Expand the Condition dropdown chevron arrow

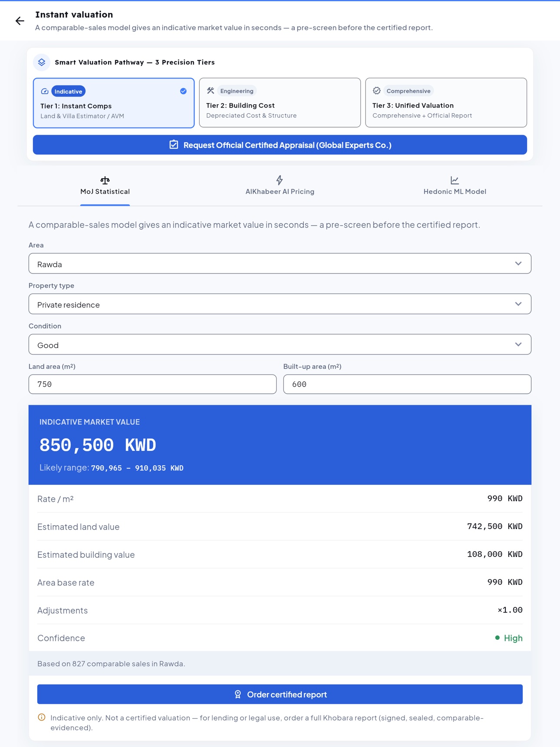tap(518, 344)
